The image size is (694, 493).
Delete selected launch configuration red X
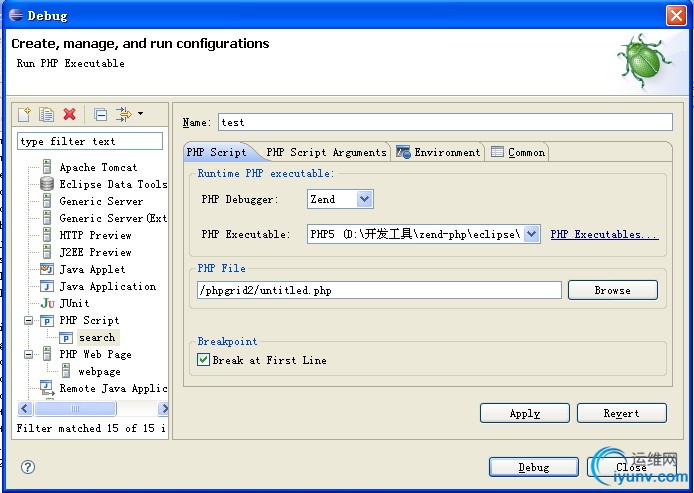[69, 114]
